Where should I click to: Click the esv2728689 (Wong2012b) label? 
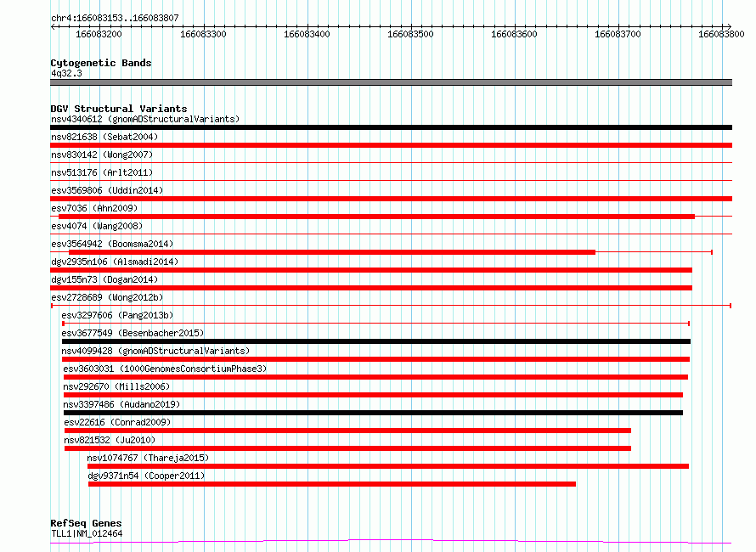107,297
